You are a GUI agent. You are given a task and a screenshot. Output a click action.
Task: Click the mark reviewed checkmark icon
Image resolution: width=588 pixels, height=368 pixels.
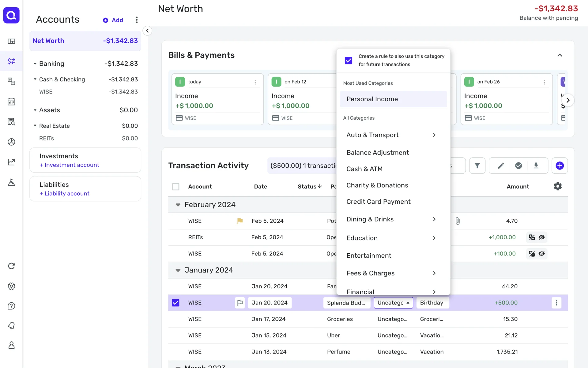click(x=518, y=166)
